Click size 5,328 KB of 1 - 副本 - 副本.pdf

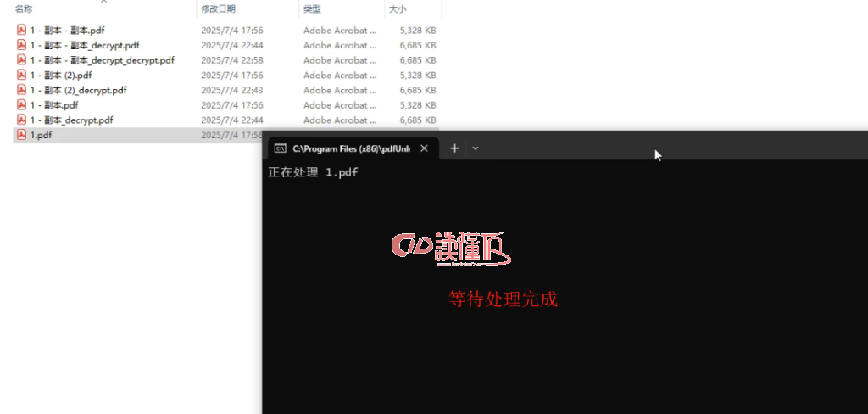418,30
